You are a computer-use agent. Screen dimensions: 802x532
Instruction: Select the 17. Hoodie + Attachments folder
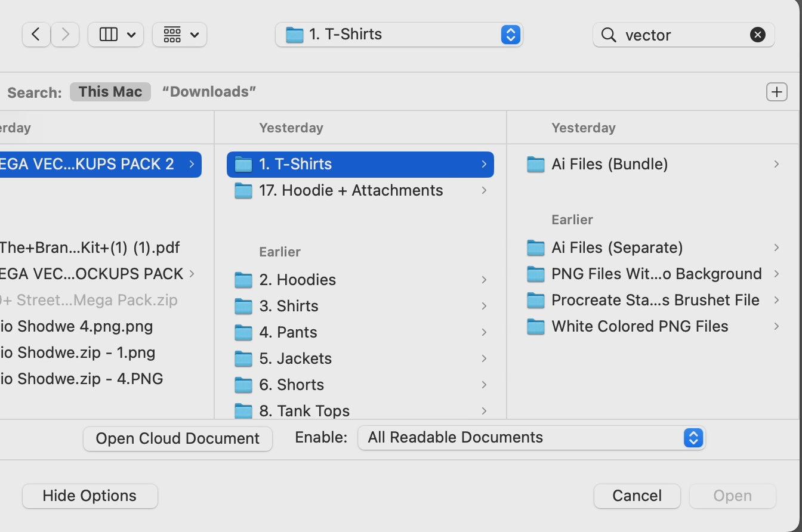pyautogui.click(x=351, y=191)
